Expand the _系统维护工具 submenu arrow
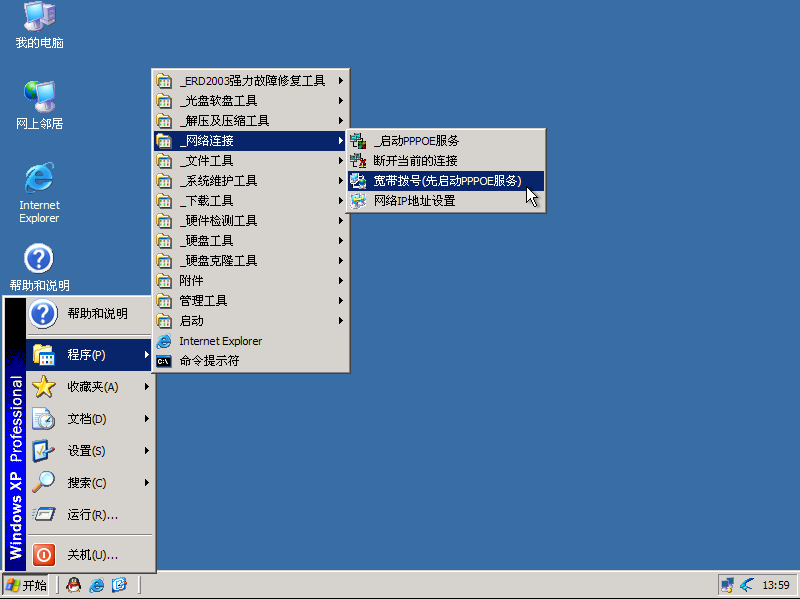800x599 pixels. 340,181
